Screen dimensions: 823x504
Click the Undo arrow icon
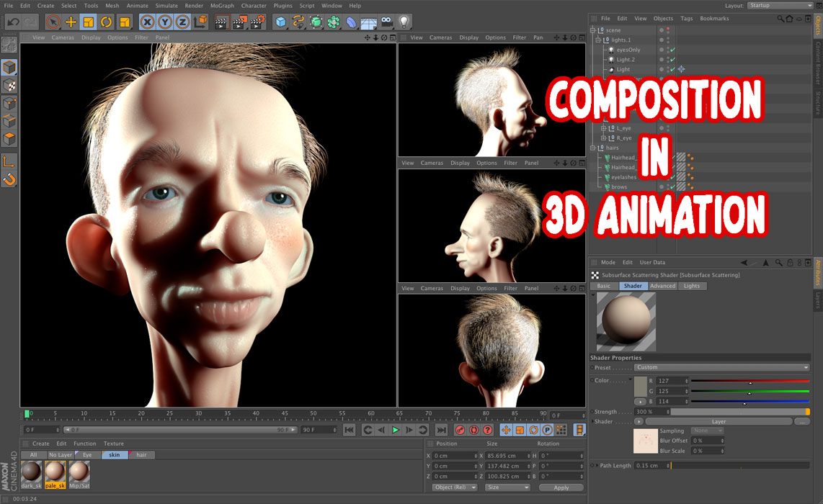click(13, 22)
